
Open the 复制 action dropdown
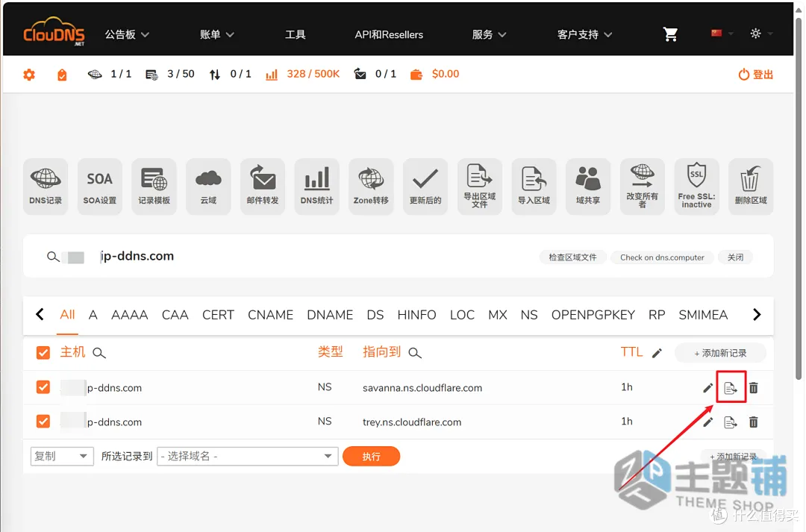(62, 457)
